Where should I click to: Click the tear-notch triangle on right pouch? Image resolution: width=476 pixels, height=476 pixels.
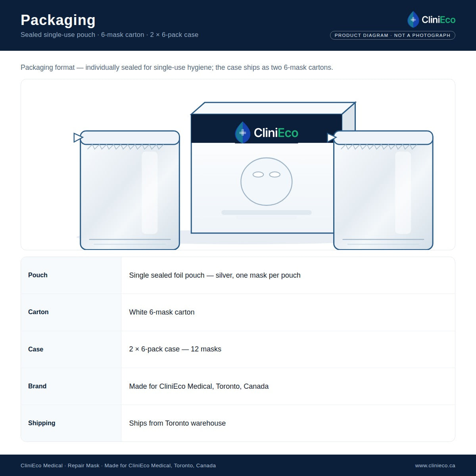(332, 138)
